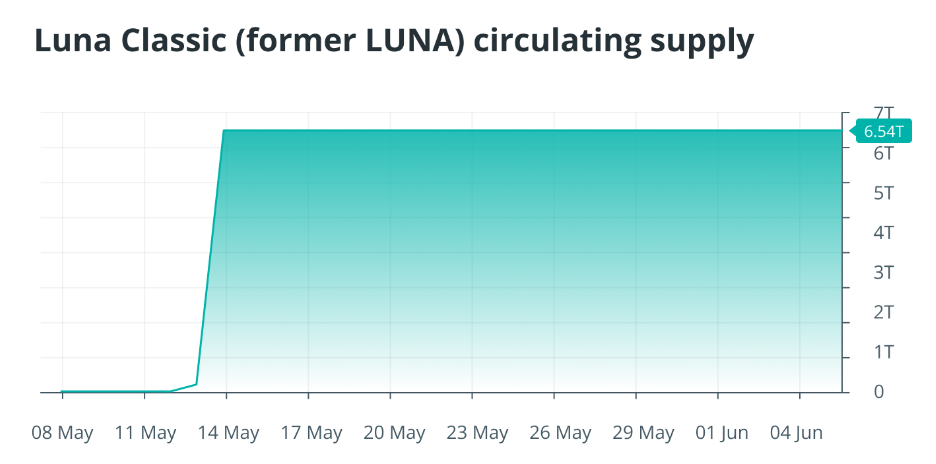Click the 0 y-axis label
The width and height of the screenshot is (936, 464).
[x=879, y=392]
